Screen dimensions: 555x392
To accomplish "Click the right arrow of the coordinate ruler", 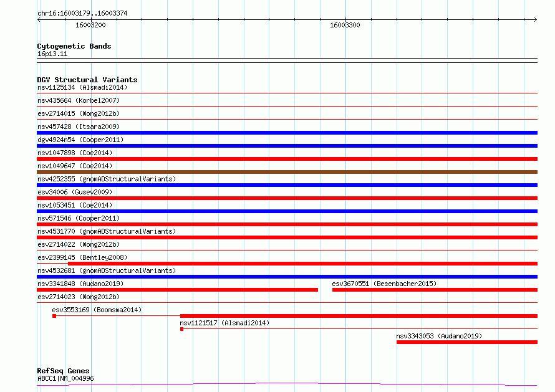I will [x=535, y=19].
